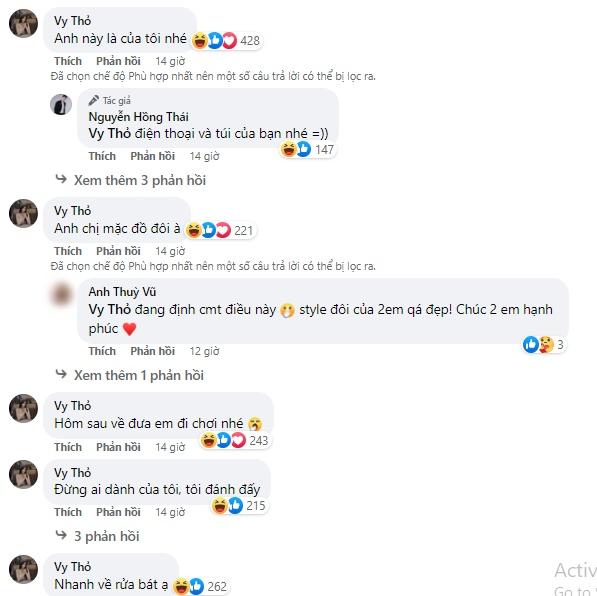The height and width of the screenshot is (596, 597).
Task: Click the 243 reactions emoji cluster
Action: tap(235, 441)
